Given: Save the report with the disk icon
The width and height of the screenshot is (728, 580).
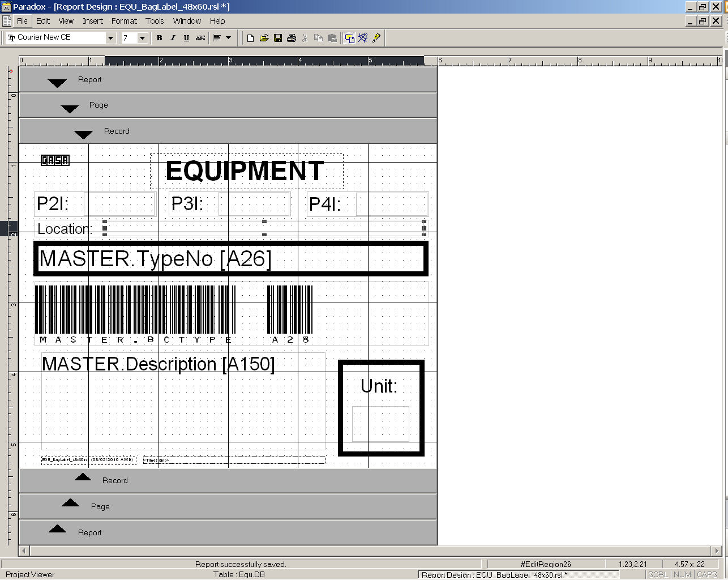Looking at the screenshot, I should click(277, 38).
